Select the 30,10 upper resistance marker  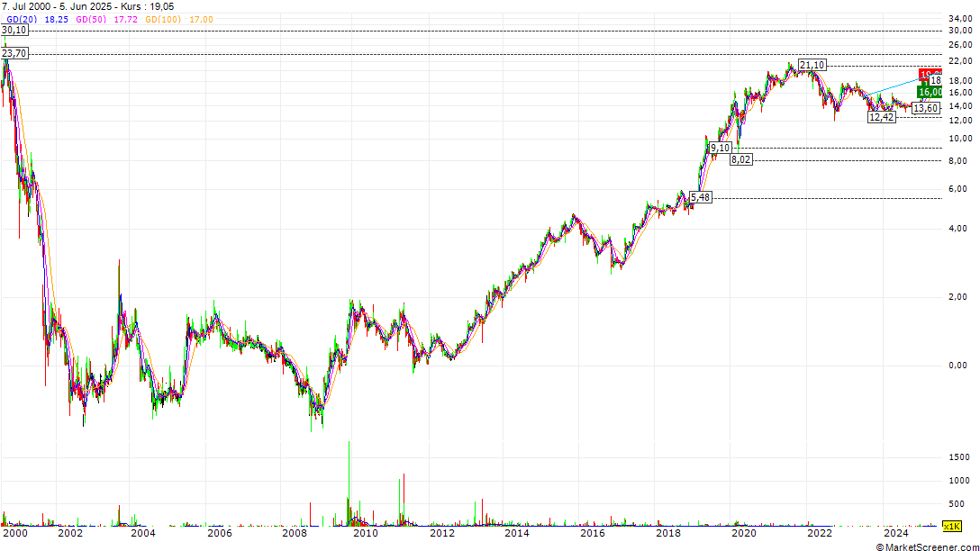point(13,28)
